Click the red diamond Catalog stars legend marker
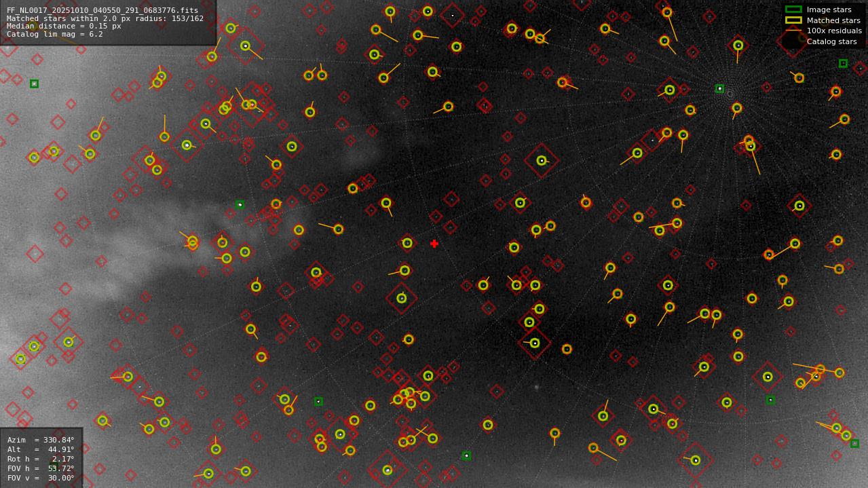Viewport: 868px width, 488px height. point(793,41)
